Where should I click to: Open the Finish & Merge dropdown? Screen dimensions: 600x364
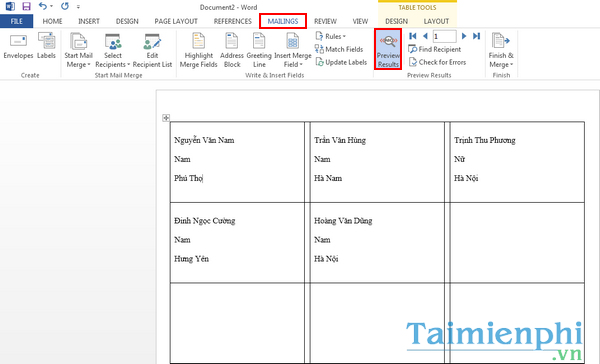501,51
